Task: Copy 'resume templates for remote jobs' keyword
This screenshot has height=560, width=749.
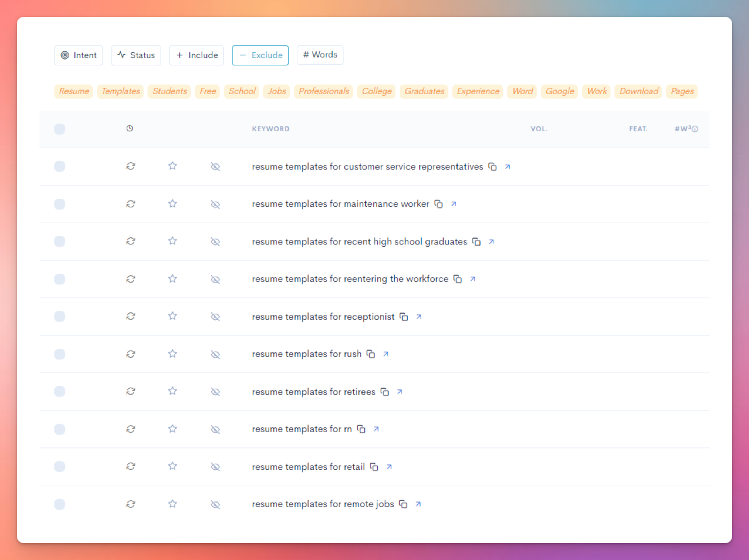Action: [x=403, y=504]
